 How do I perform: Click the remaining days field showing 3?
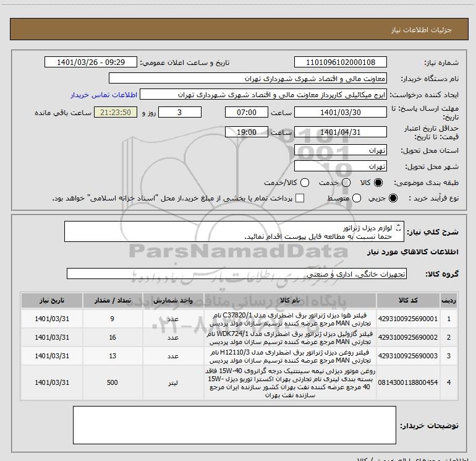pos(180,113)
